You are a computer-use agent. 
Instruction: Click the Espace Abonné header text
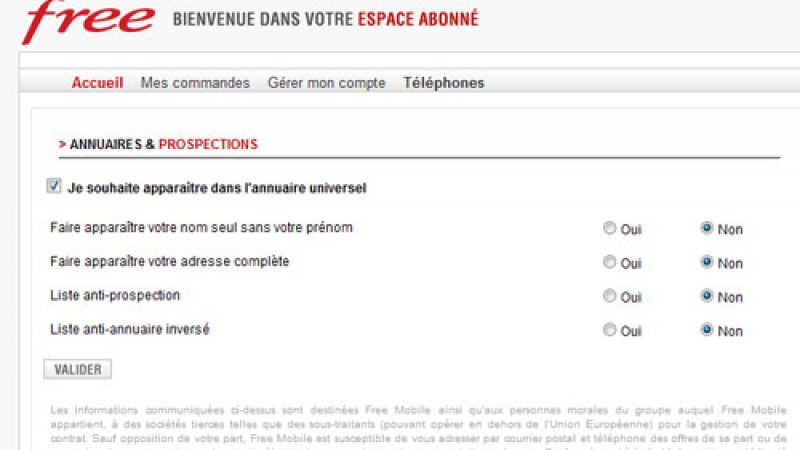pos(418,19)
